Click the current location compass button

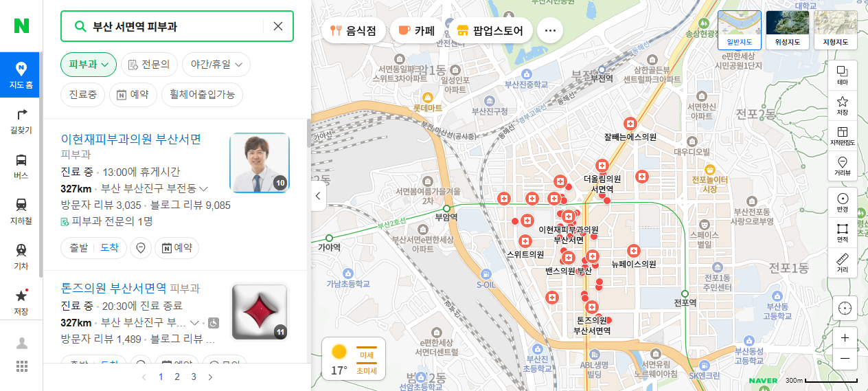(845, 308)
